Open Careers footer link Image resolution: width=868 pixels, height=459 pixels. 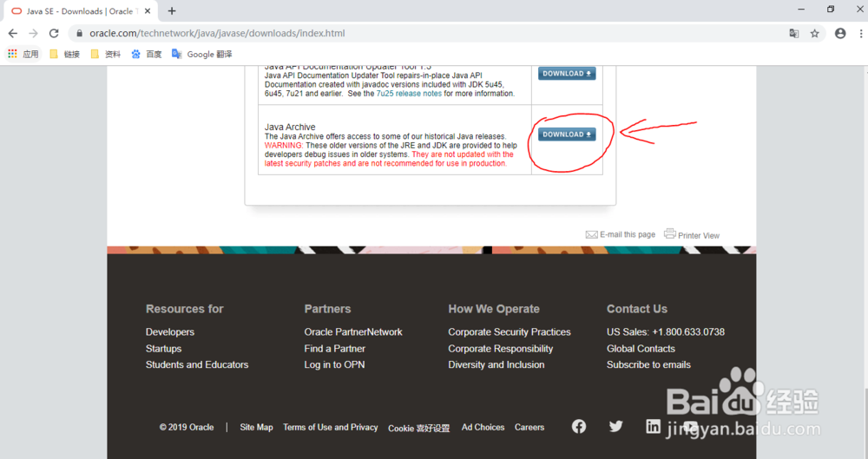(x=529, y=427)
